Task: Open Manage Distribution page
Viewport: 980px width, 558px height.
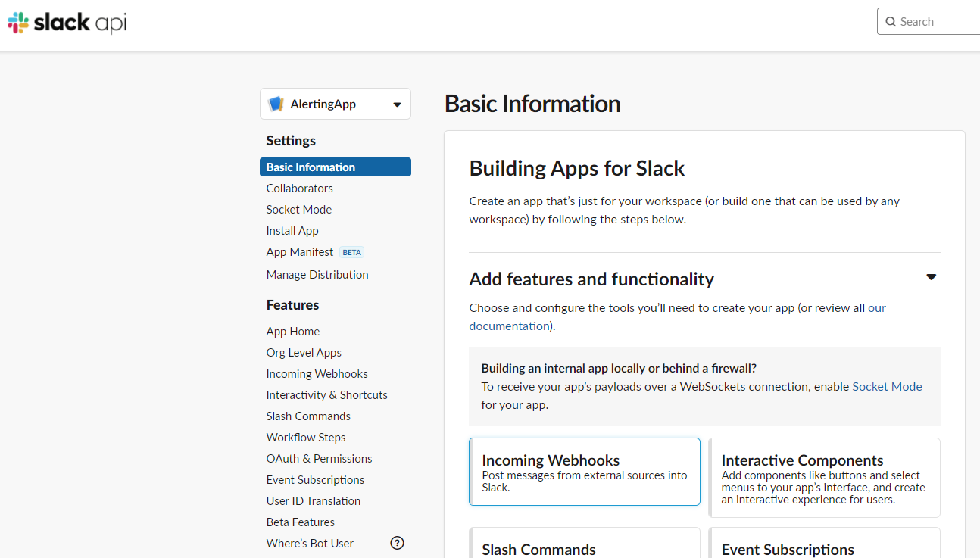Action: [x=317, y=275]
